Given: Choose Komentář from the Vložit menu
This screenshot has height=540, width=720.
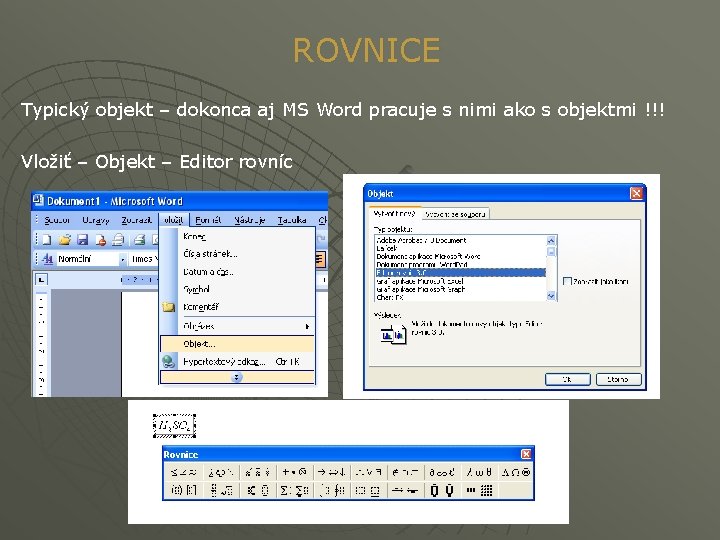Looking at the screenshot, I should [237, 307].
